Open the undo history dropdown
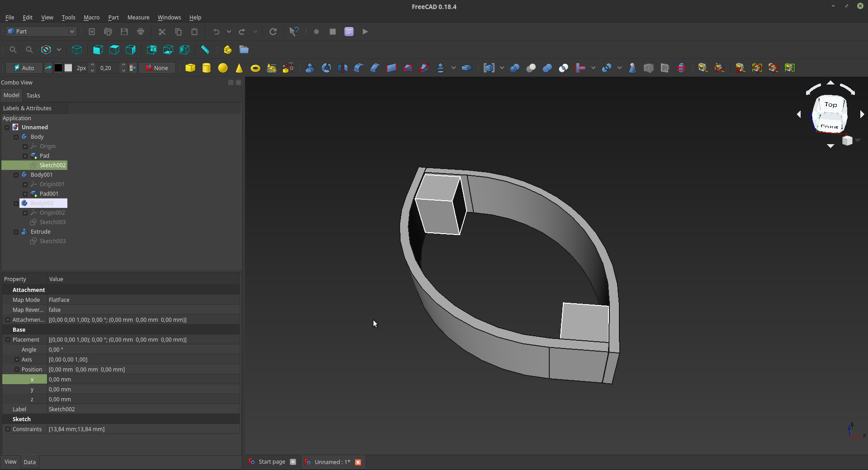Screen dimensions: 868x470 (x=229, y=32)
